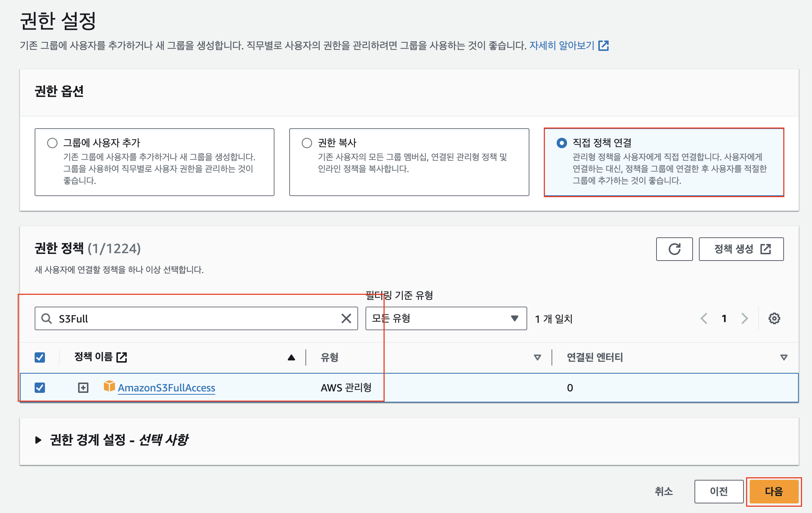Click 정책 생성 button
The image size is (812, 513).
(741, 249)
